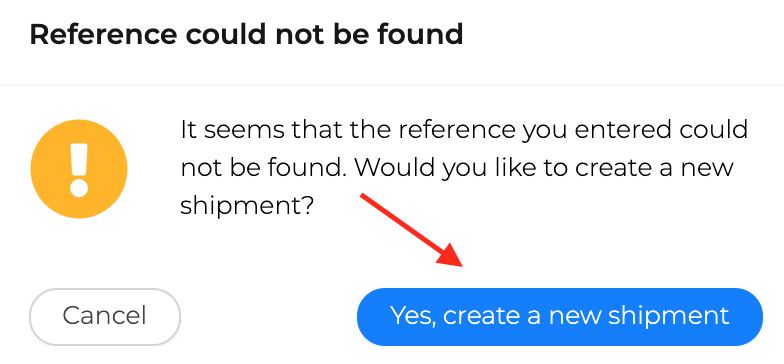Click the message text about reference entered
This screenshot has width=784, height=364.
[464, 169]
